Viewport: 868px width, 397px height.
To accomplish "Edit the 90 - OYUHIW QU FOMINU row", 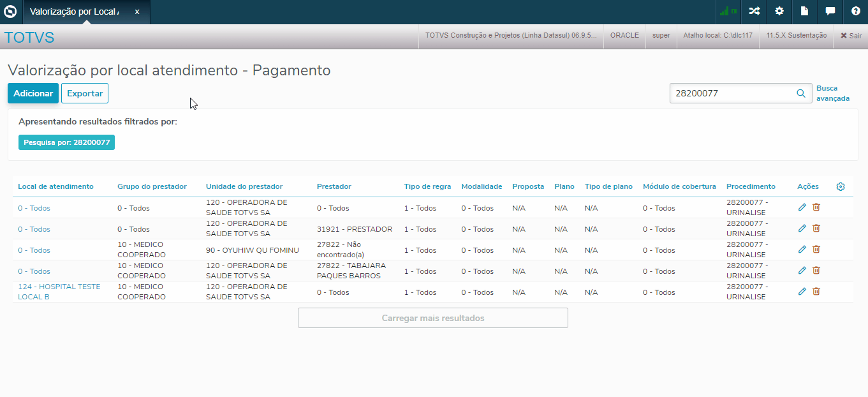I will [x=802, y=249].
